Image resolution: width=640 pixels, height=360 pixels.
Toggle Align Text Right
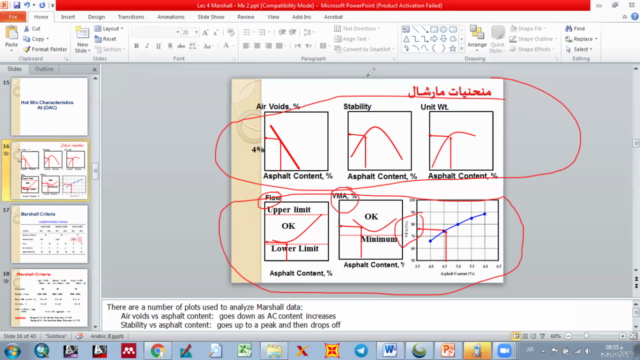(268, 46)
